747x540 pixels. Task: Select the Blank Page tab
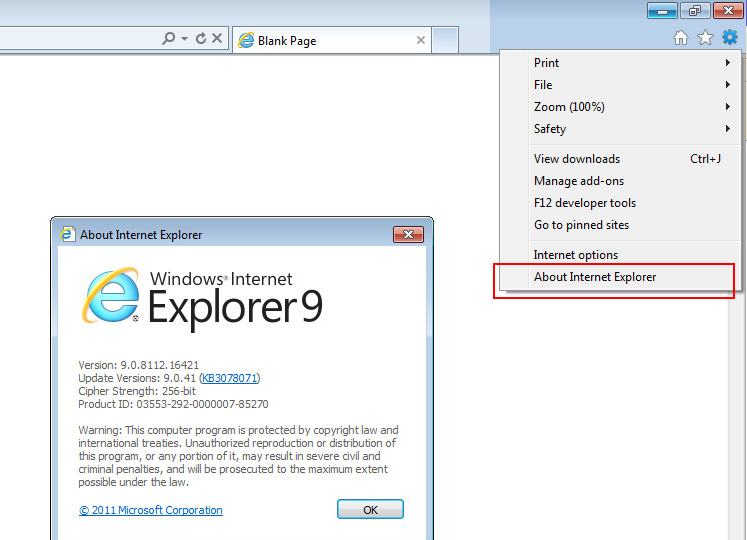pos(332,41)
